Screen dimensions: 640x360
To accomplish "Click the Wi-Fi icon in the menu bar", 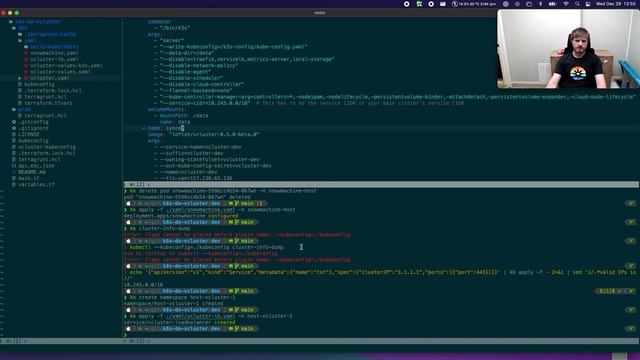I will (x=566, y=4).
